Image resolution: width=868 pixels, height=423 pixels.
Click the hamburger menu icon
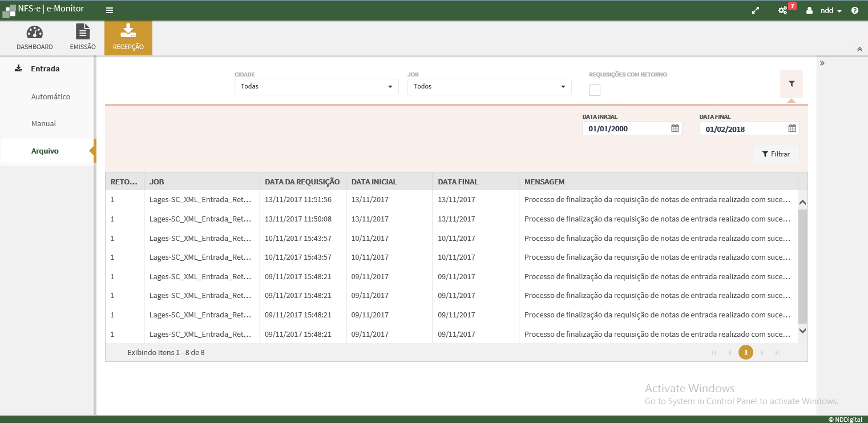point(110,10)
